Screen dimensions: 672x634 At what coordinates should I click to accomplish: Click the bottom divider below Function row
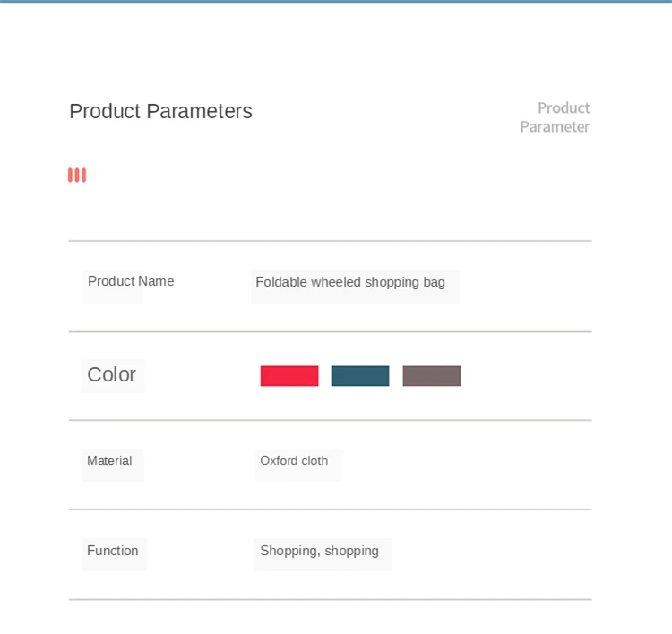tap(330, 599)
